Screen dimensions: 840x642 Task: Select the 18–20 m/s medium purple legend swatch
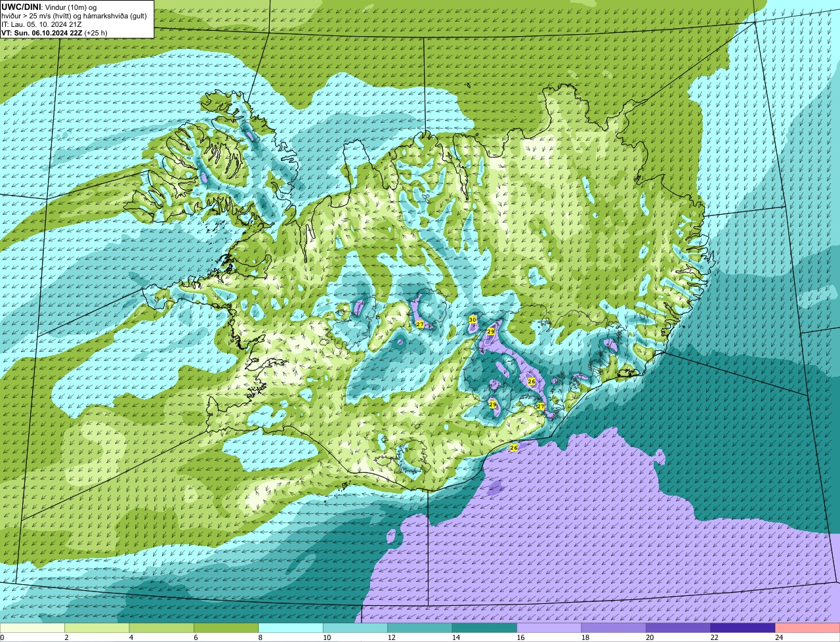coord(614,628)
